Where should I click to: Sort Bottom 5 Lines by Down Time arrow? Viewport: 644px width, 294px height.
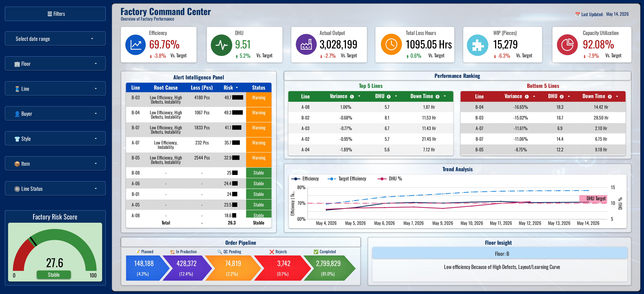[x=617, y=96]
